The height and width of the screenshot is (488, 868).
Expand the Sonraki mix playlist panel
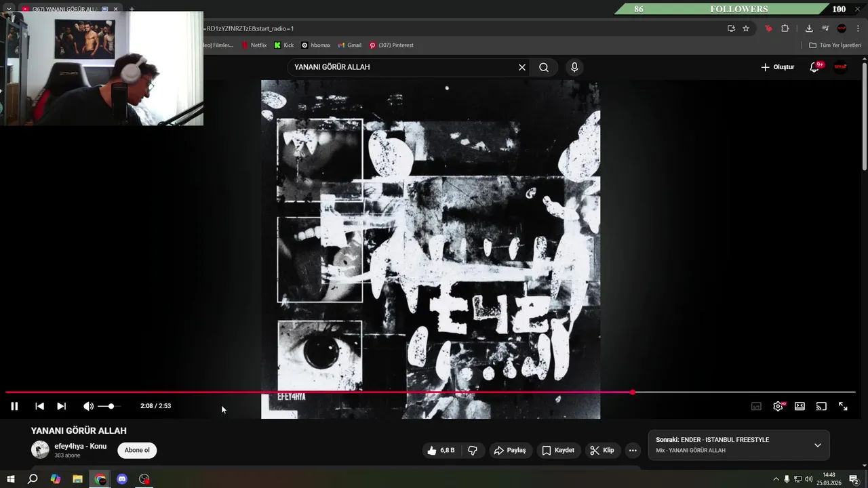(817, 445)
